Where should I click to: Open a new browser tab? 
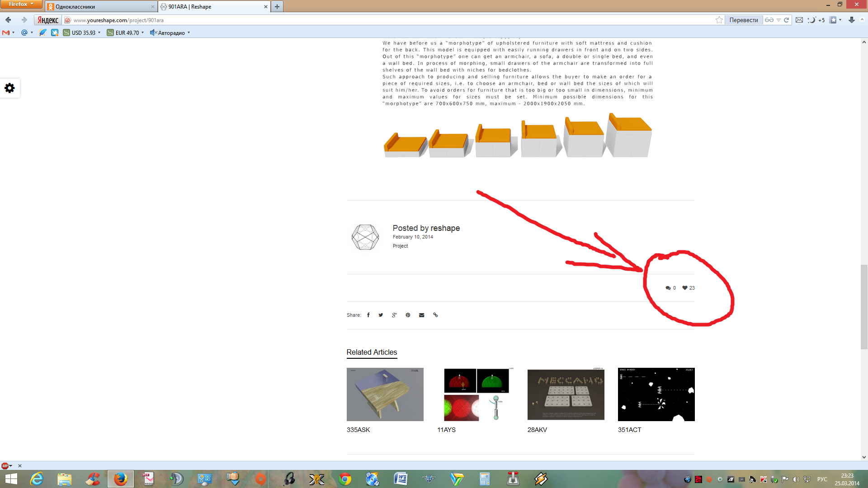[x=277, y=7]
